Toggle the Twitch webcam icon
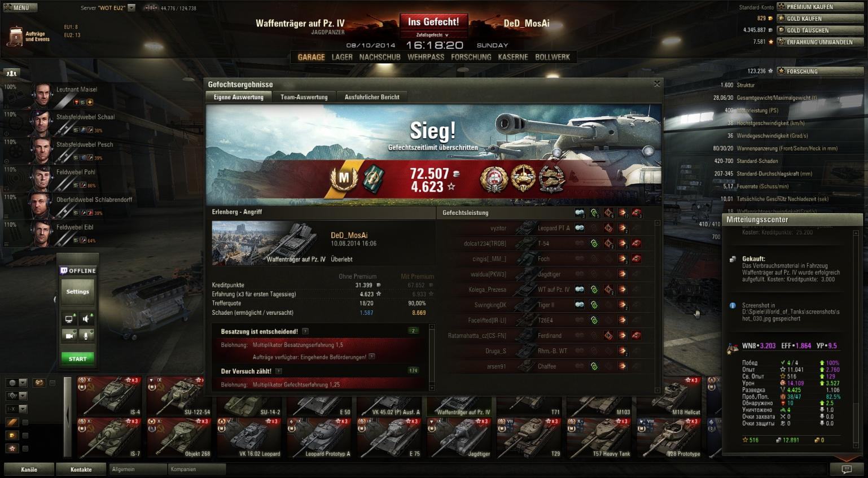The height and width of the screenshot is (478, 868). (x=69, y=335)
